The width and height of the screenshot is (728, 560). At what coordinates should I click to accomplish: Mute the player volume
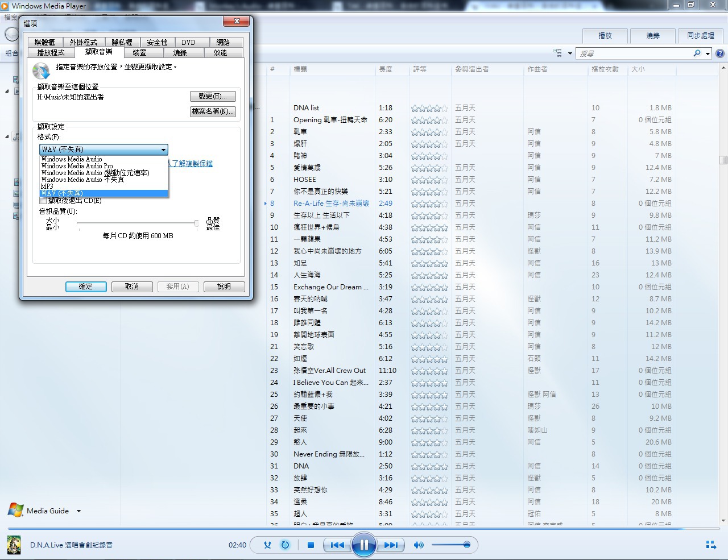click(419, 545)
